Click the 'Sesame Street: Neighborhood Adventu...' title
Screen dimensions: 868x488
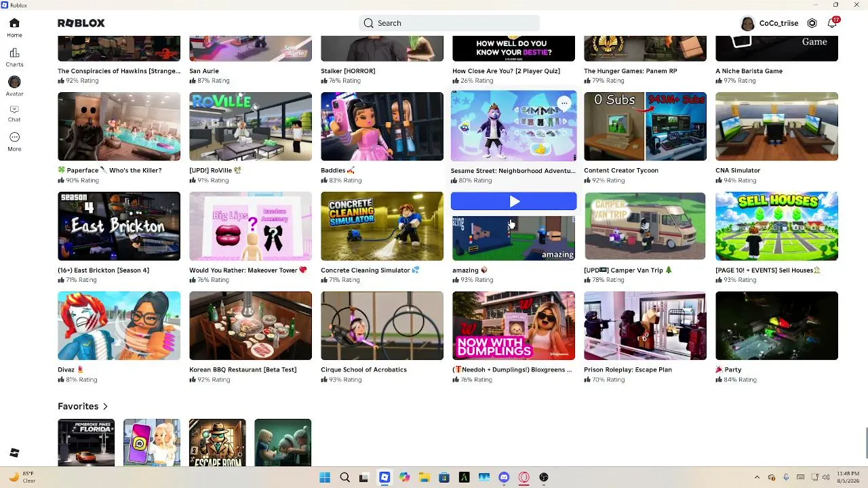[513, 171]
